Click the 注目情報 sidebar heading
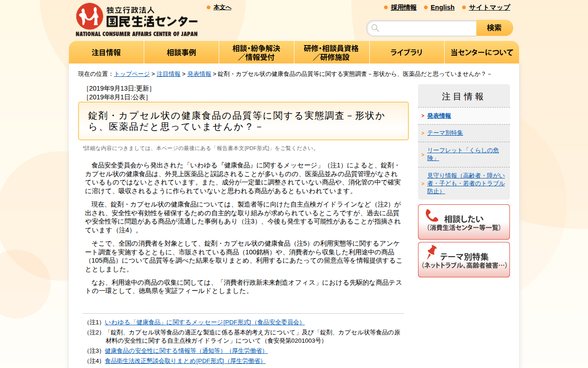The height and width of the screenshot is (368, 588). coord(463,97)
